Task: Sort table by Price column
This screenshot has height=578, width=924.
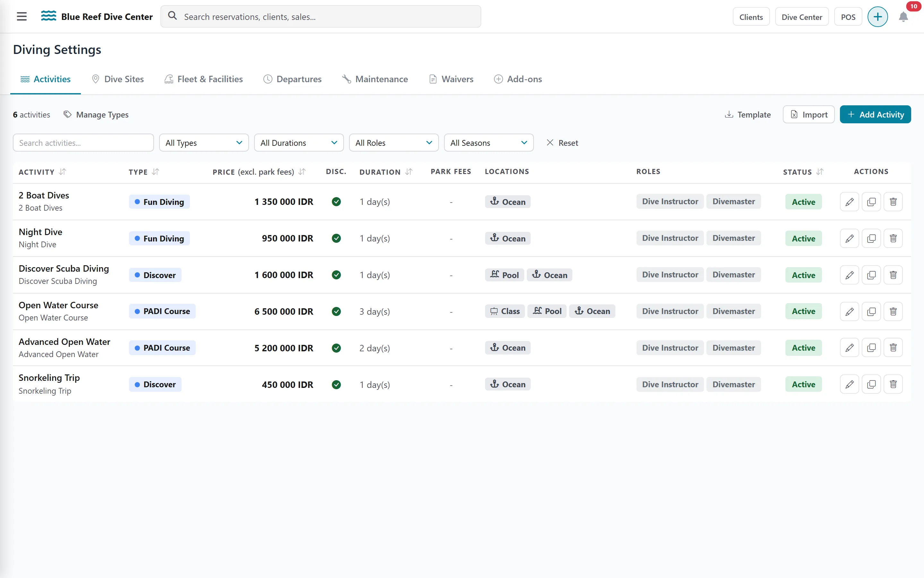Action: (x=302, y=172)
